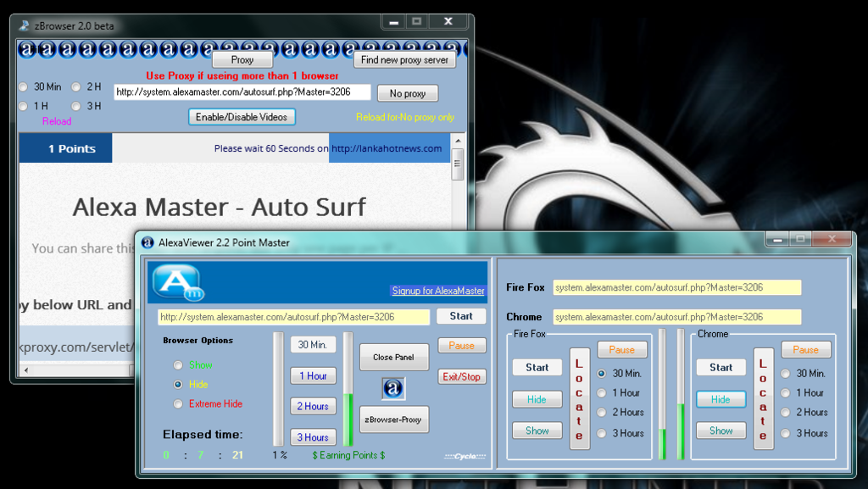
Task: Select 3 Hours radio in Fire Fox group
Action: (602, 433)
